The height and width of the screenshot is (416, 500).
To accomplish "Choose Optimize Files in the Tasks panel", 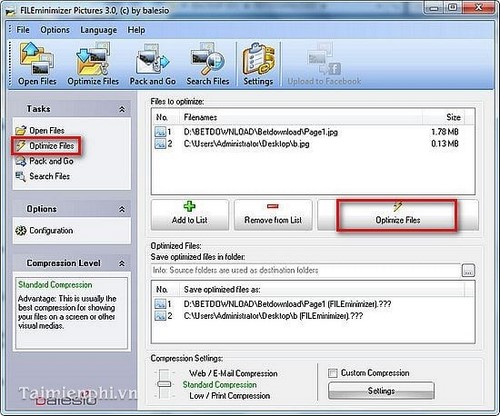I will tap(45, 146).
